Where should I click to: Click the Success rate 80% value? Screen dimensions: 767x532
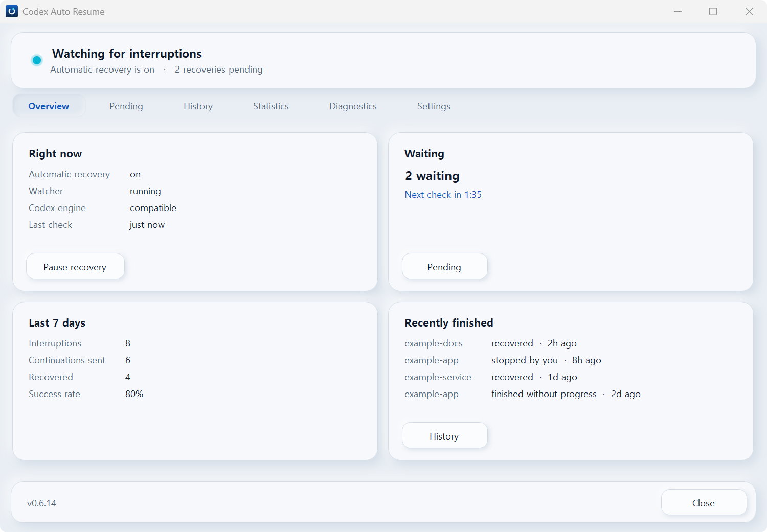coord(134,394)
